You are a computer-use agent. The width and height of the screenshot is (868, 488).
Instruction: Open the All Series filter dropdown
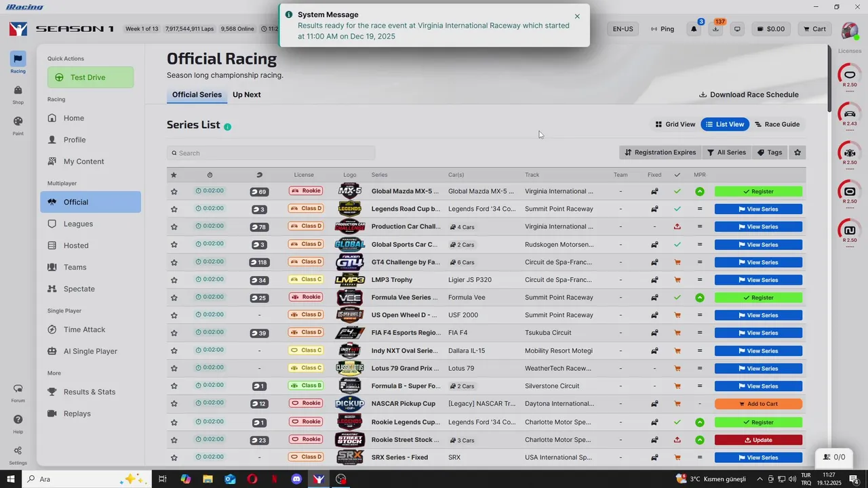point(726,152)
